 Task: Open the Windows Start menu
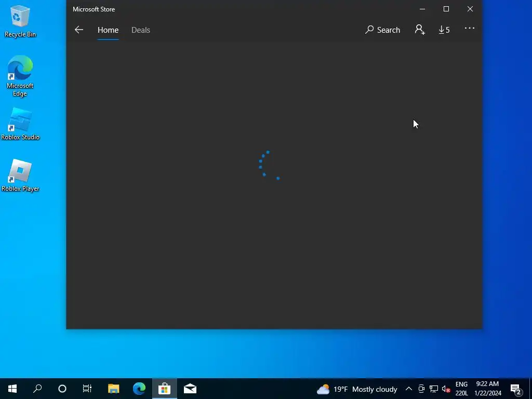coord(12,389)
